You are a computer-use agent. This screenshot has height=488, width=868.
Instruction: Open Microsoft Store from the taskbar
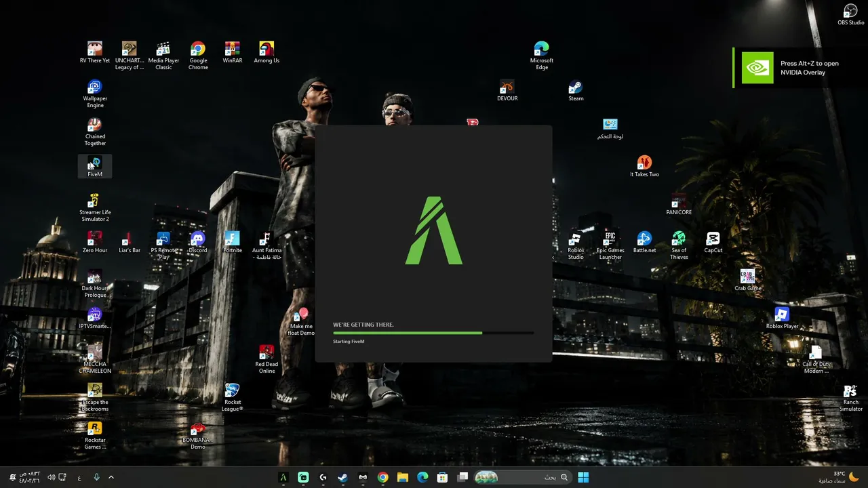(x=442, y=477)
